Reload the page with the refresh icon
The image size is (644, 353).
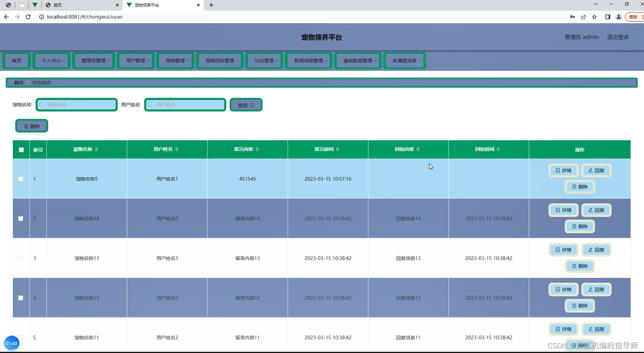(x=28, y=17)
